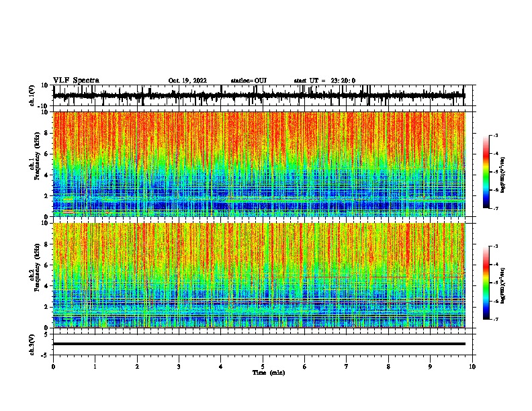The height and width of the screenshot is (411, 532).
Task: Click the ch.1 colorbar log(PSD) label
Action: (503, 175)
